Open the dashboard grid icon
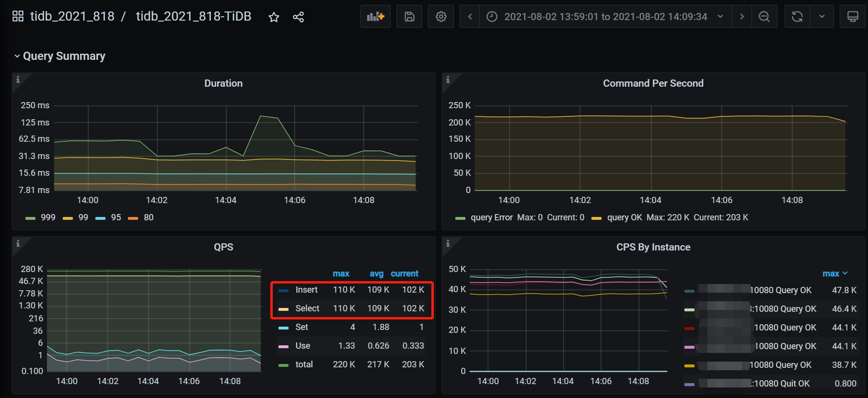This screenshot has height=398, width=868. (18, 16)
